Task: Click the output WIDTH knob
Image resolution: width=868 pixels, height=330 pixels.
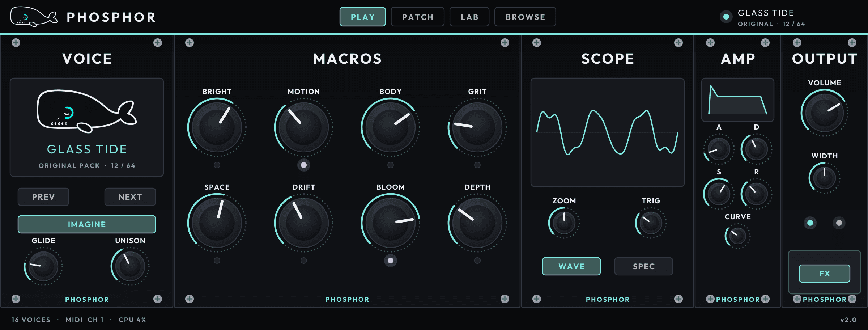Action: click(x=825, y=178)
